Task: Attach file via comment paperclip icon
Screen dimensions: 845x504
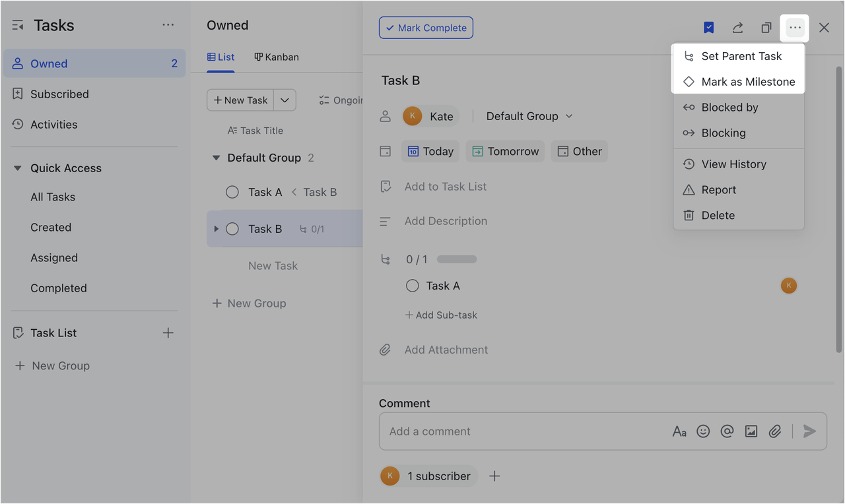Action: coord(775,431)
